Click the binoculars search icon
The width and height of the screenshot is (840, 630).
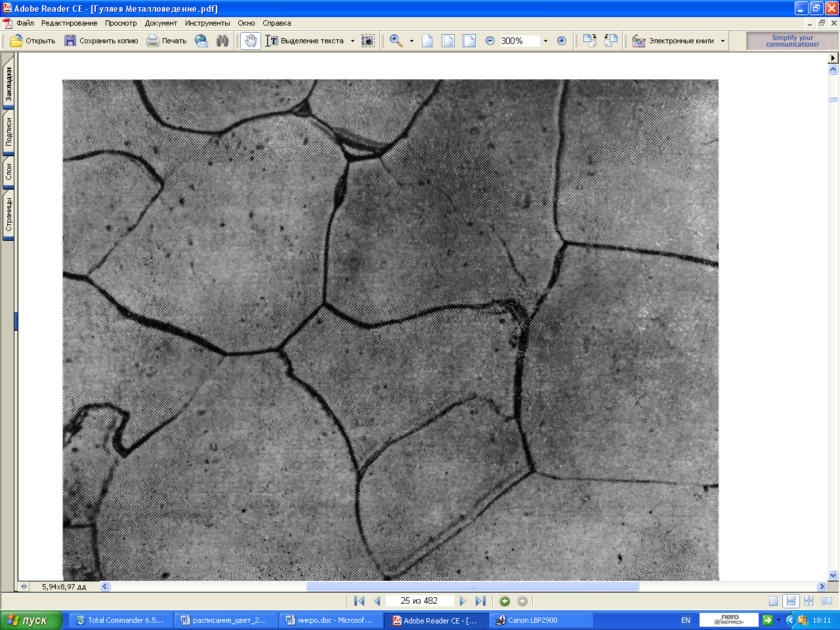coord(222,41)
